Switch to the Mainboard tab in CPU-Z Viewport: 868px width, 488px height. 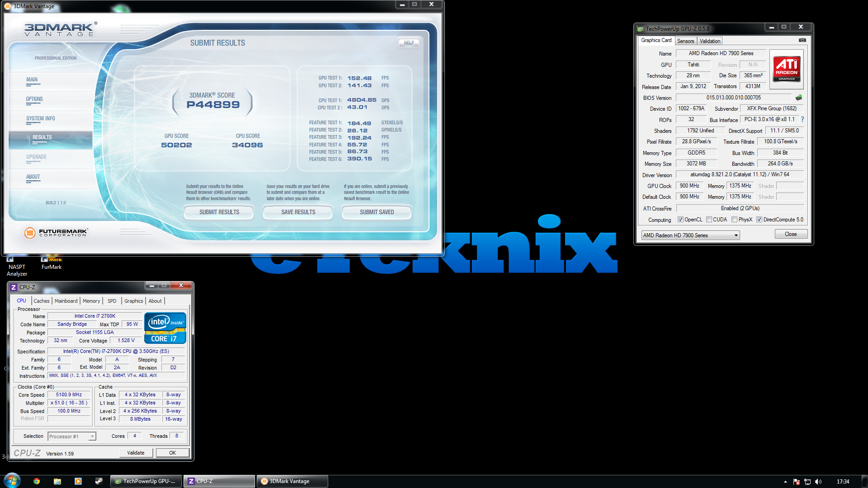[66, 301]
